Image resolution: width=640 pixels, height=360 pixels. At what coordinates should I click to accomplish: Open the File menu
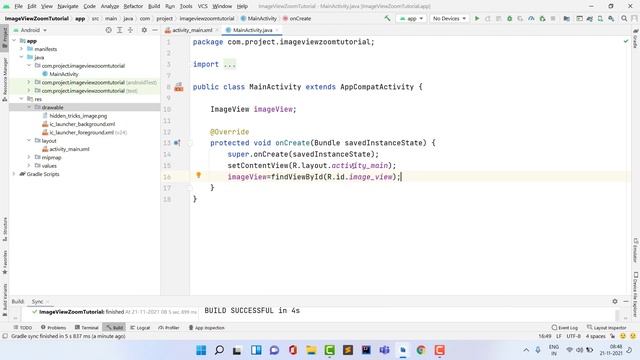[18, 6]
